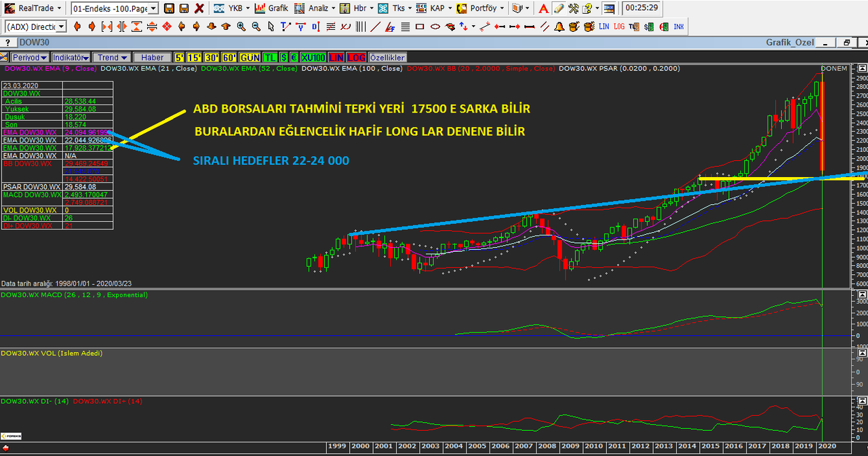The width and height of the screenshot is (868, 456).
Task: Restore the Grafik_Ozel chart sub-window
Action: coord(846,41)
